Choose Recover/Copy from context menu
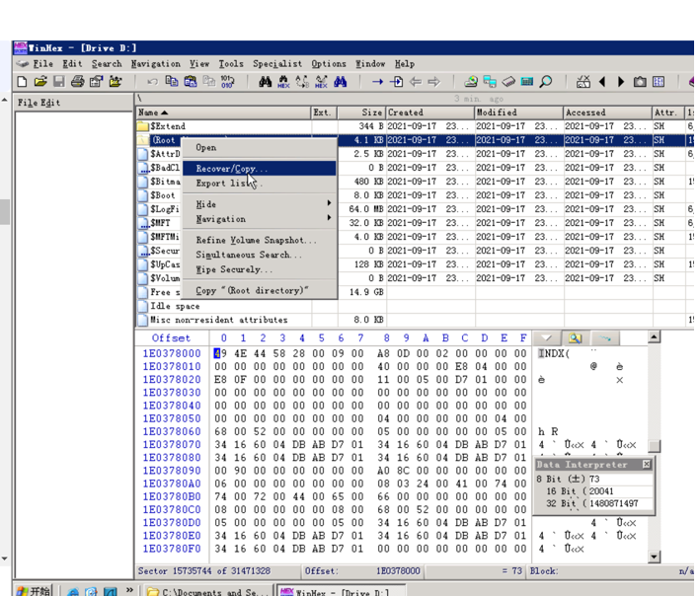 [260, 169]
